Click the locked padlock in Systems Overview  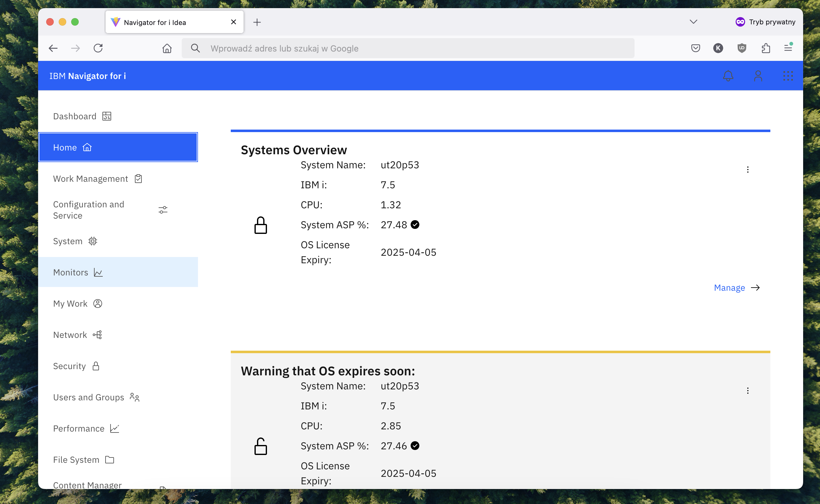(261, 225)
